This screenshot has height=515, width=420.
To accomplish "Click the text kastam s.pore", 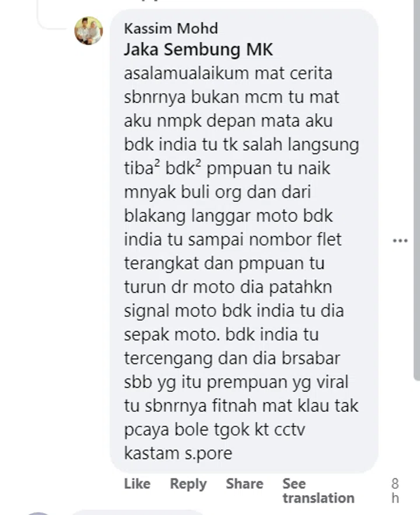I will [178, 454].
